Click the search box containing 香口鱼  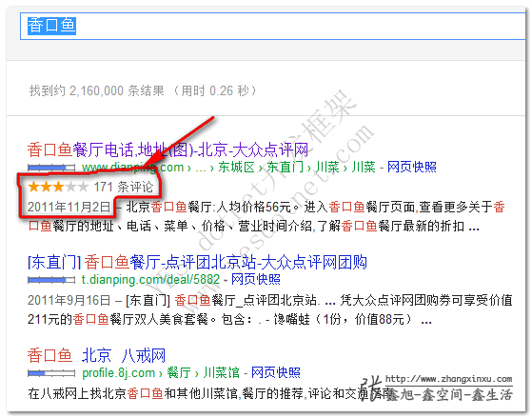click(x=273, y=26)
